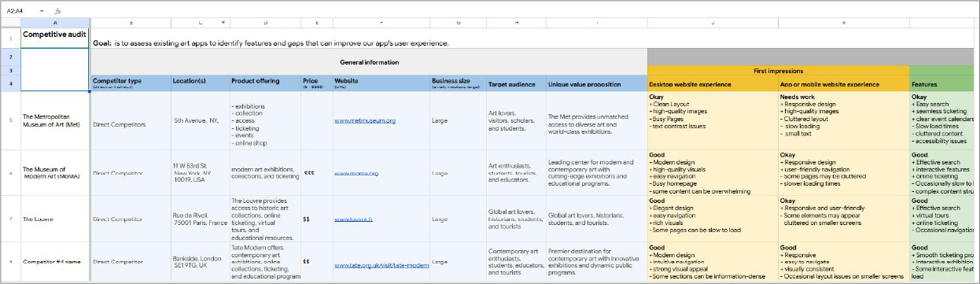The image size is (980, 284).
Task: Click the Met target audience cell
Action: tap(516, 121)
